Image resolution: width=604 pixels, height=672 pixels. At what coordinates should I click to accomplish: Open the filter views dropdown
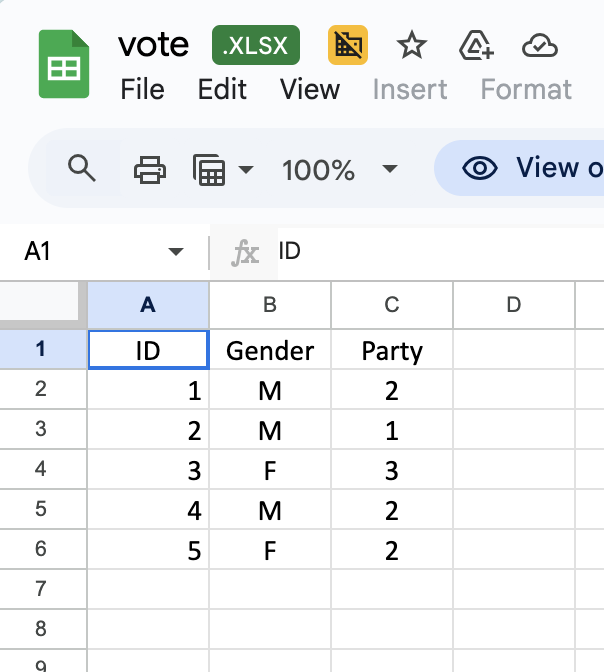coord(222,169)
